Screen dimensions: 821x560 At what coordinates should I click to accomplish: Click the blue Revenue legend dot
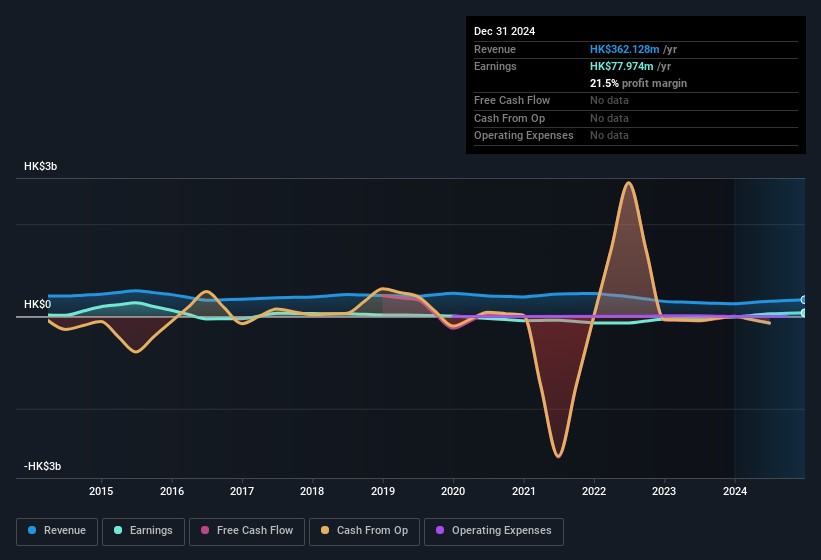point(33,531)
